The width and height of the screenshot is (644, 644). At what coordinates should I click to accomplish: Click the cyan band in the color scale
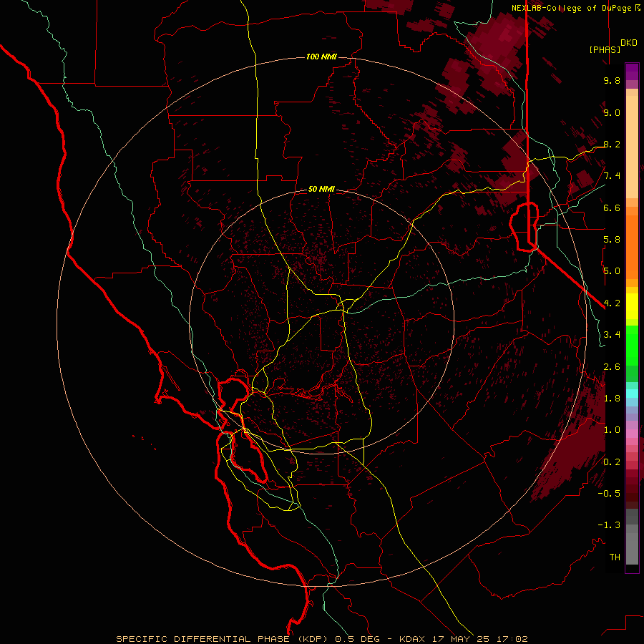pos(632,393)
